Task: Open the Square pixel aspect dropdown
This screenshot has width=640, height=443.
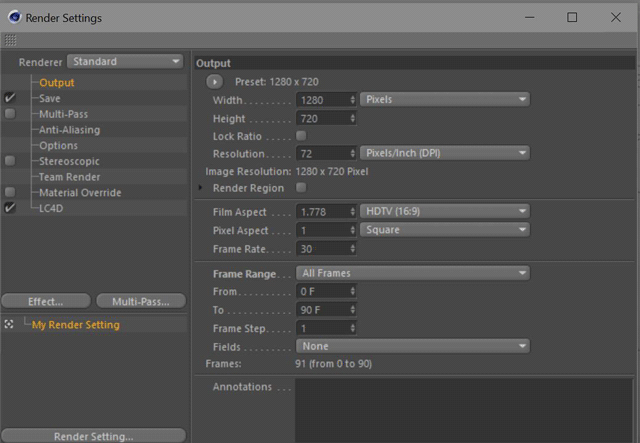Action: (445, 230)
